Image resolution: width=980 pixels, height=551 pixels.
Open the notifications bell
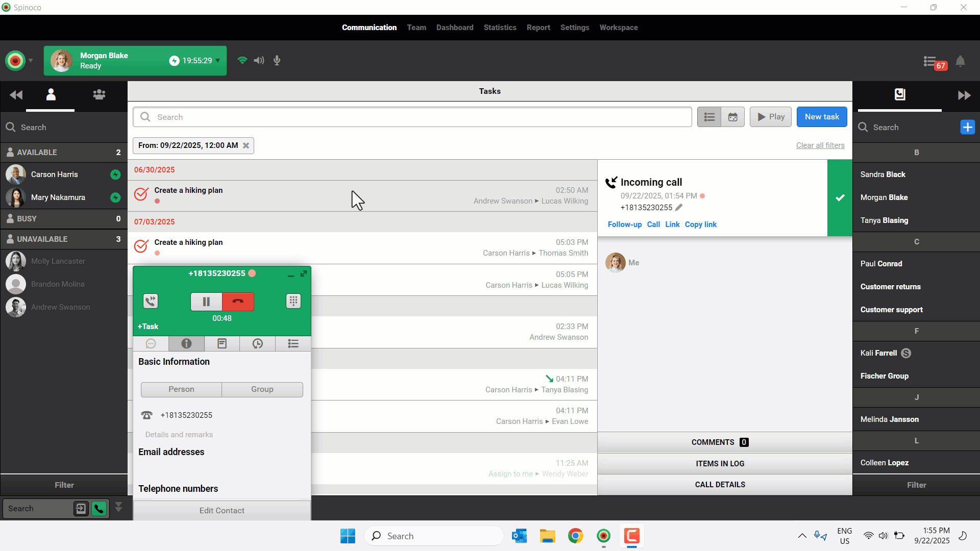pos(960,61)
